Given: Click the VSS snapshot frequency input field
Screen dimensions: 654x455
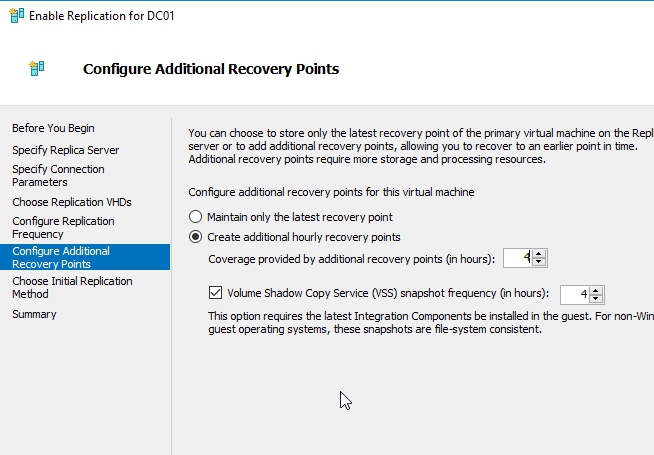Looking at the screenshot, I should click(575, 294).
